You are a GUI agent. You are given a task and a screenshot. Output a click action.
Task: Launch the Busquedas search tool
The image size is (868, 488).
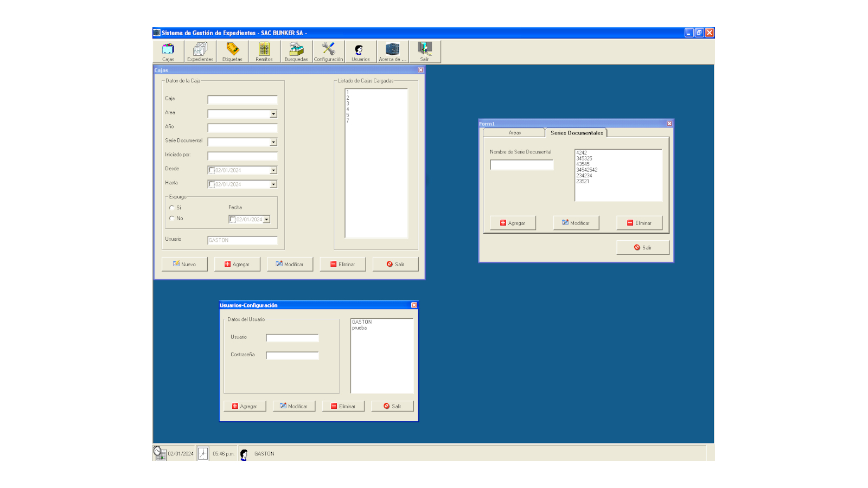pos(296,52)
